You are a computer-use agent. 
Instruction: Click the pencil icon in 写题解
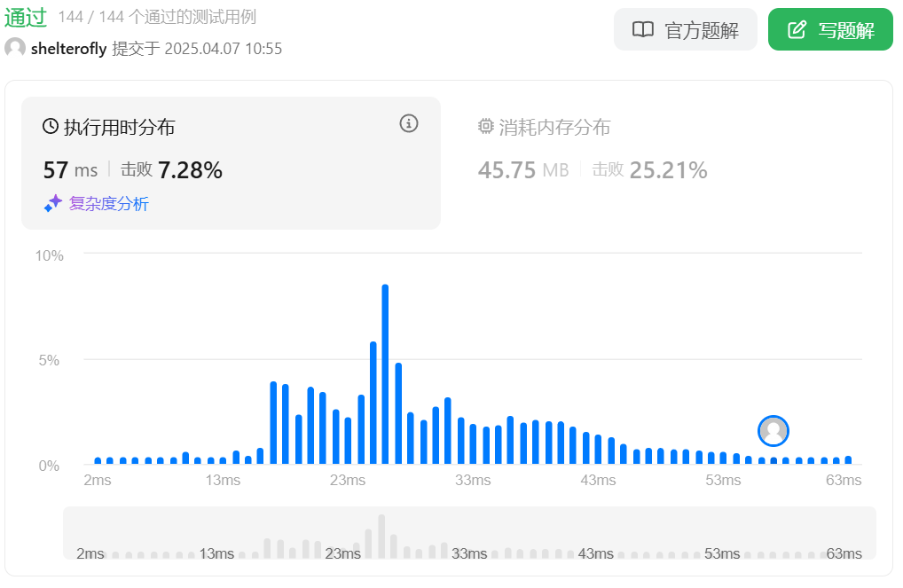tap(797, 30)
